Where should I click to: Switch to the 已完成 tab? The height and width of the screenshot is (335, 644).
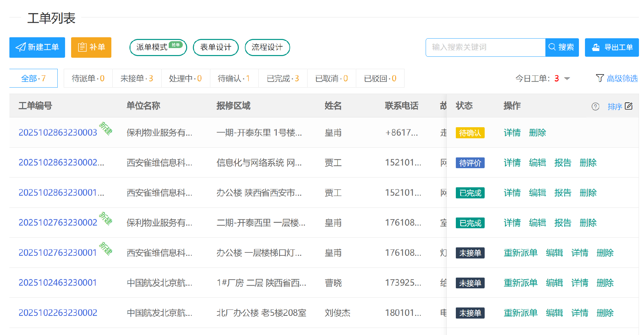click(283, 78)
